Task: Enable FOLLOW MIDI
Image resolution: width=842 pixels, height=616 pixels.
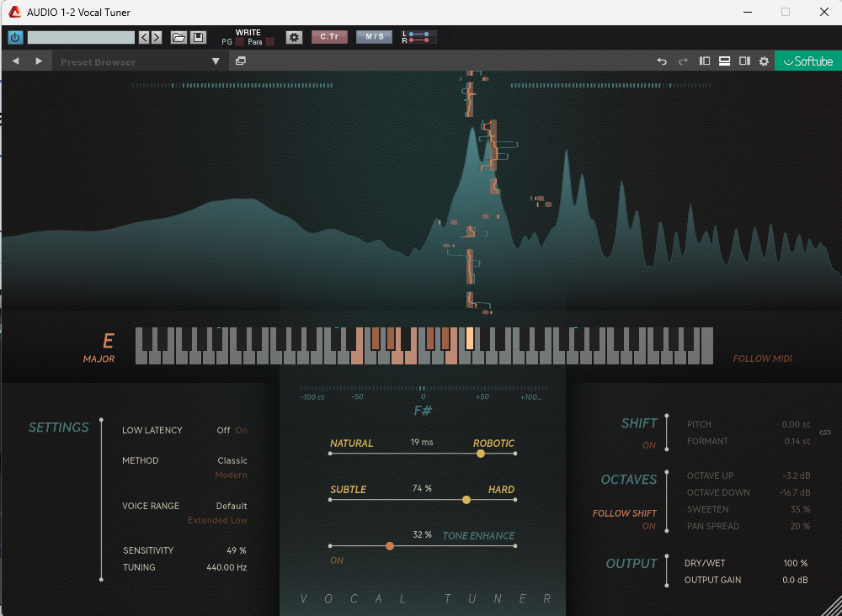Action: pyautogui.click(x=763, y=358)
